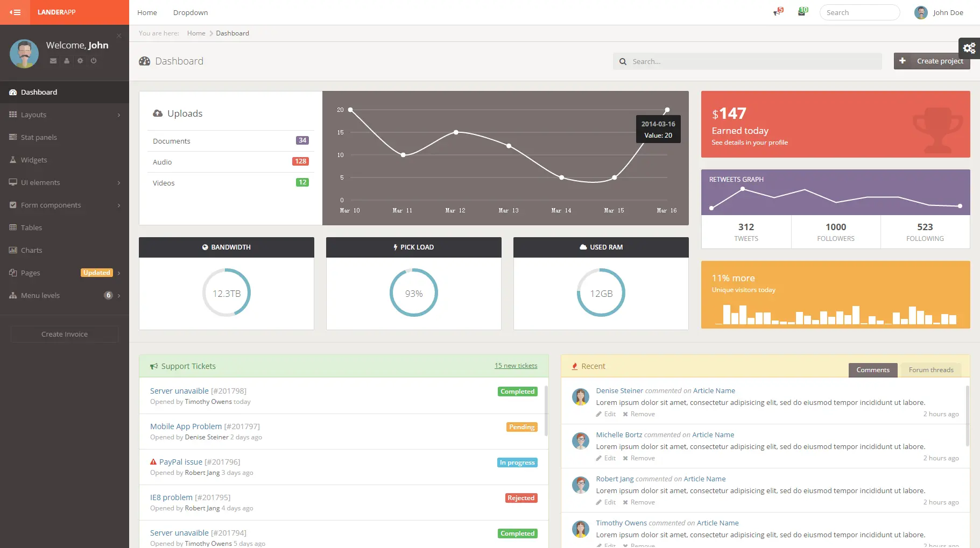Open the Dropdown menu in top navigation
The image size is (980, 548).
[191, 12]
